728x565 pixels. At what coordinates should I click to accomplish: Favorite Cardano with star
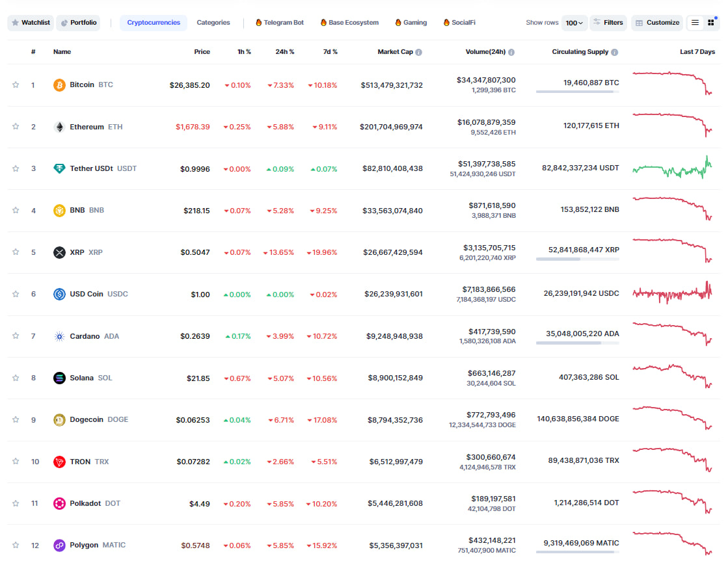click(16, 336)
